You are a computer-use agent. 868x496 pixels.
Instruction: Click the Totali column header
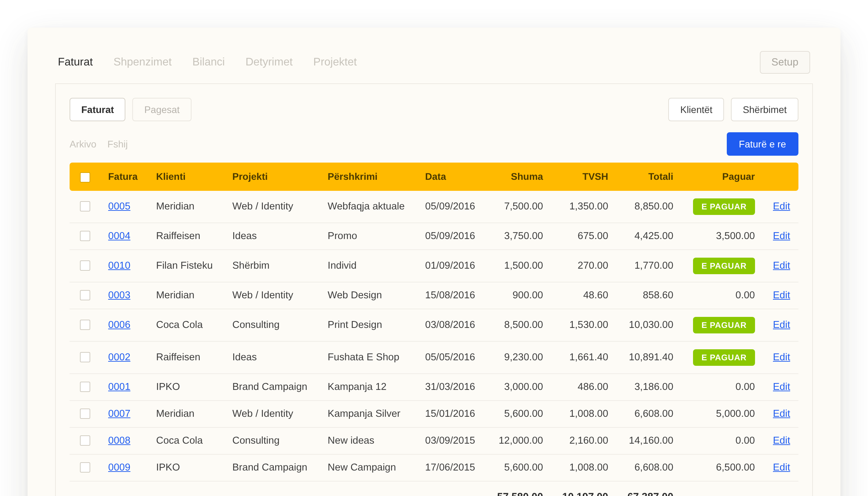(661, 177)
